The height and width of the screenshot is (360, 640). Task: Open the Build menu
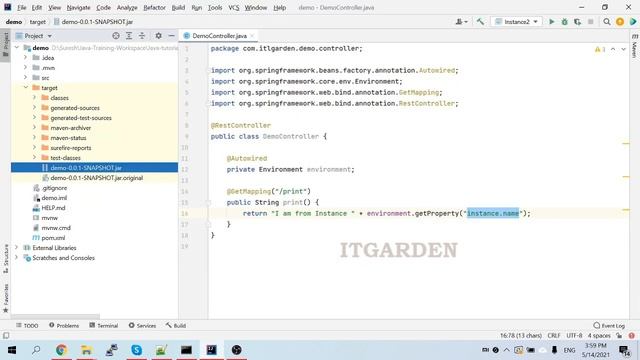[178, 7]
